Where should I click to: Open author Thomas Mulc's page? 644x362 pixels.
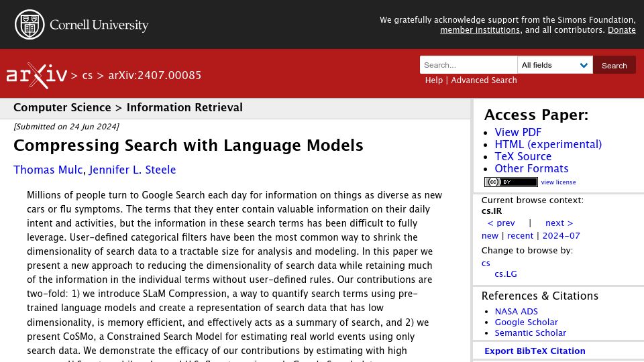pyautogui.click(x=48, y=170)
